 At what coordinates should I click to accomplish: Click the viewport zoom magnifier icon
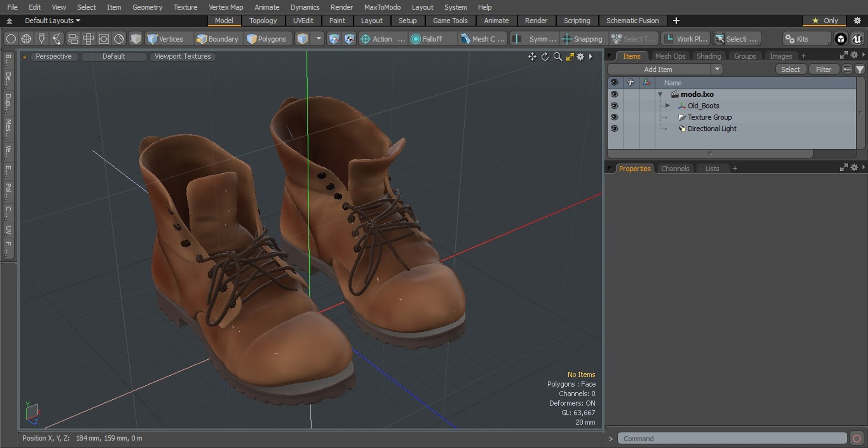558,57
